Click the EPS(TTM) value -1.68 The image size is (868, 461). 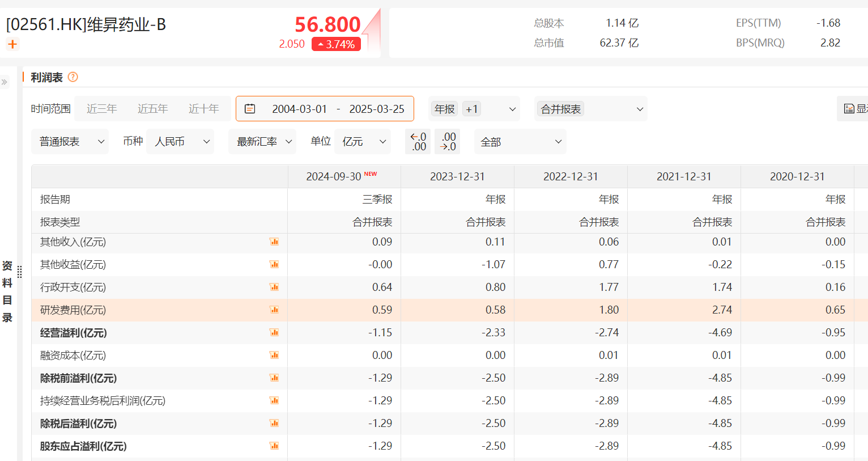(828, 23)
